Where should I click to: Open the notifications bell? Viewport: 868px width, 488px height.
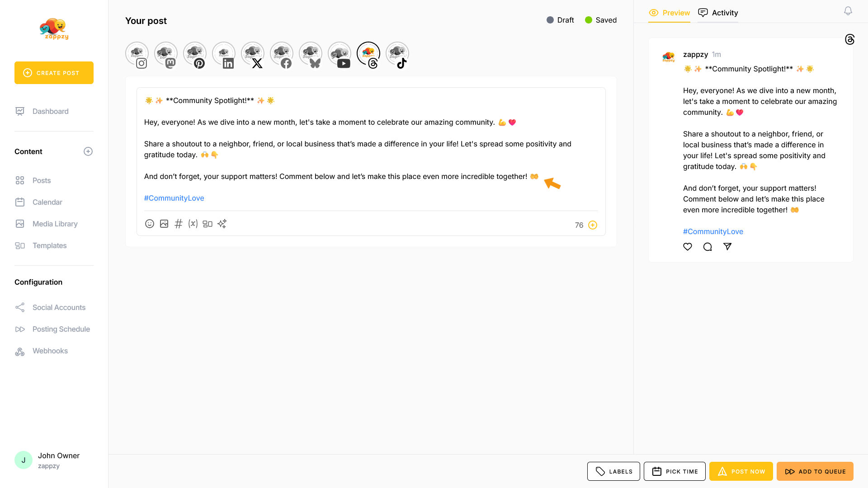click(848, 11)
